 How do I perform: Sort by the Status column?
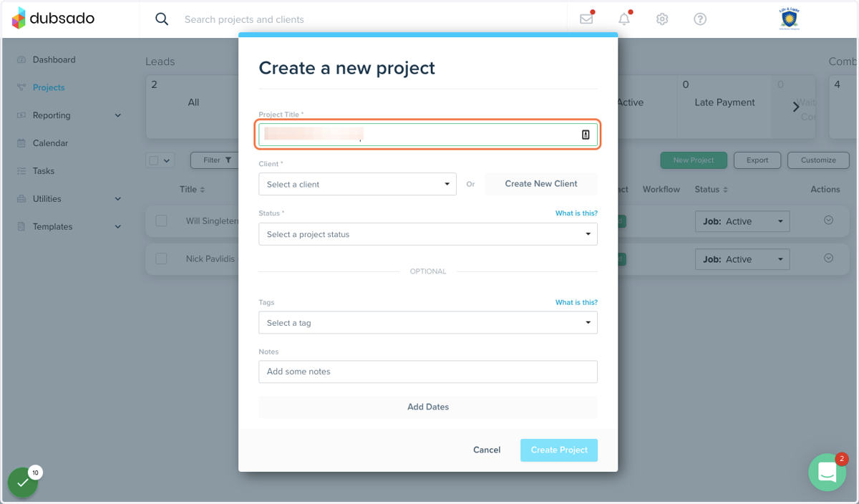pyautogui.click(x=712, y=190)
